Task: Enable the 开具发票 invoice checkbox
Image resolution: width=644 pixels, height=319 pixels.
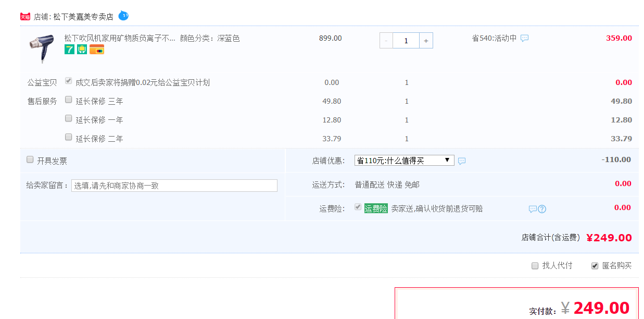Action: coord(30,159)
